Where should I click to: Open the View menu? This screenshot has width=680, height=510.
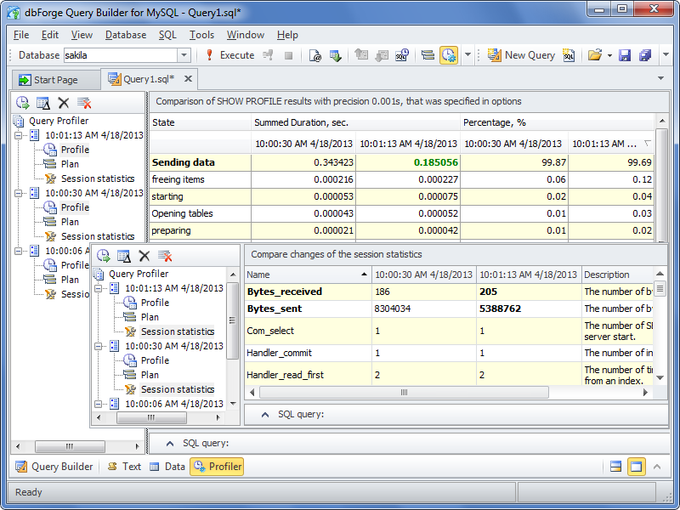pos(82,35)
